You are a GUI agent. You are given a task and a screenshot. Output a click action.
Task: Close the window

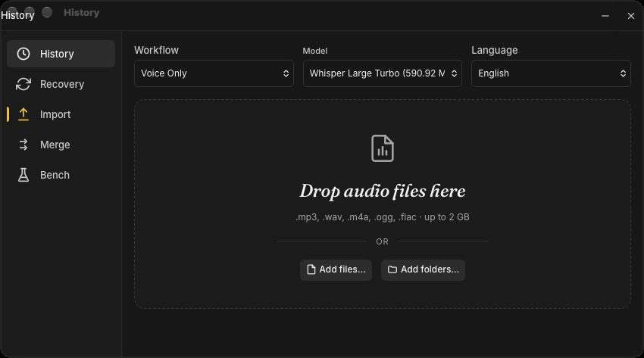631,16
